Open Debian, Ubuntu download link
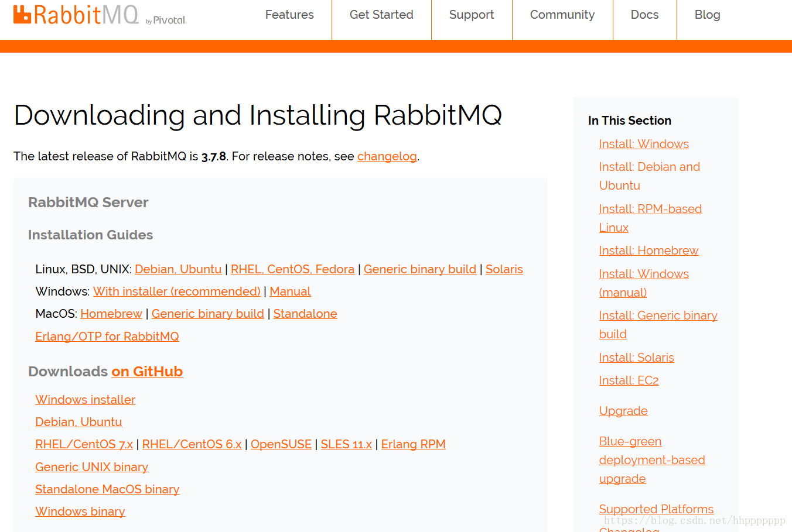792x532 pixels. [x=78, y=422]
